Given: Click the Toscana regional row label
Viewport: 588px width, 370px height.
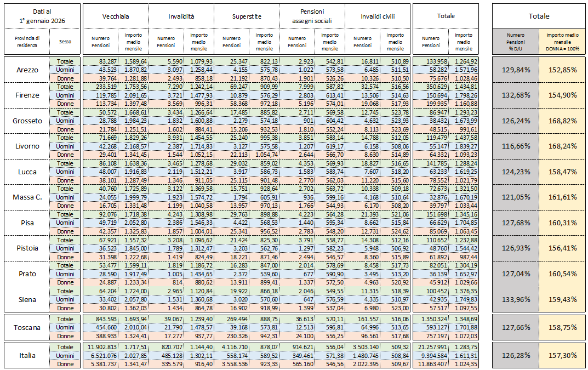Looking at the screenshot, I should pos(27,327).
